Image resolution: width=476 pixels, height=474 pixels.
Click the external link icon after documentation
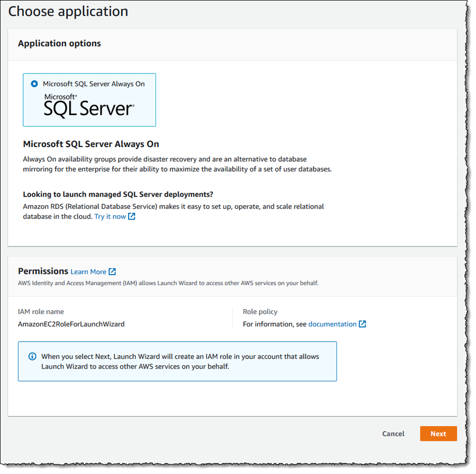[362, 324]
